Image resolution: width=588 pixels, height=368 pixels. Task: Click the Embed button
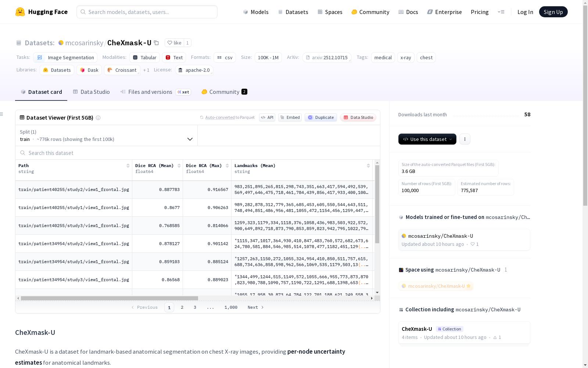coord(290,117)
